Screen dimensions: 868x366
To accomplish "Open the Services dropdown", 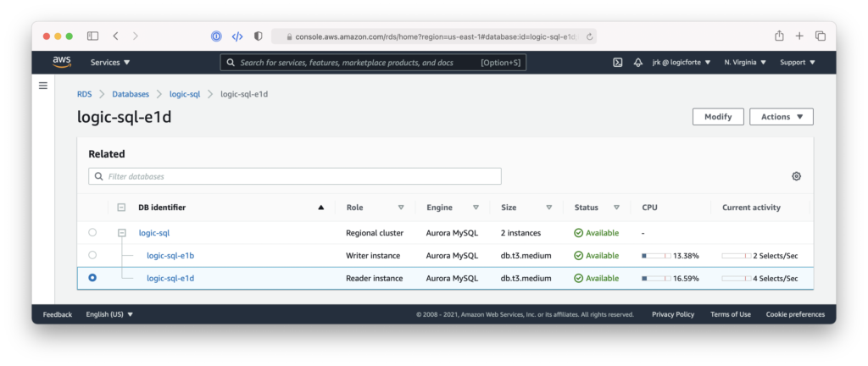I will pyautogui.click(x=110, y=63).
